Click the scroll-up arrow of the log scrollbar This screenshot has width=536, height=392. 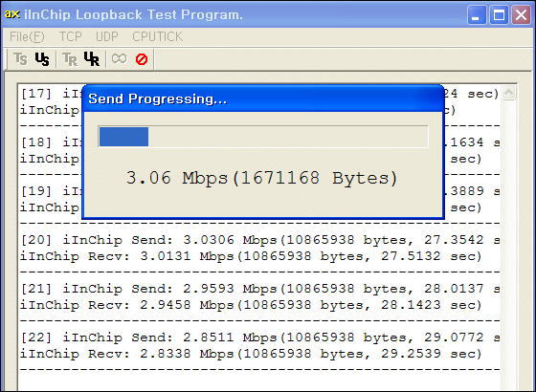click(509, 93)
